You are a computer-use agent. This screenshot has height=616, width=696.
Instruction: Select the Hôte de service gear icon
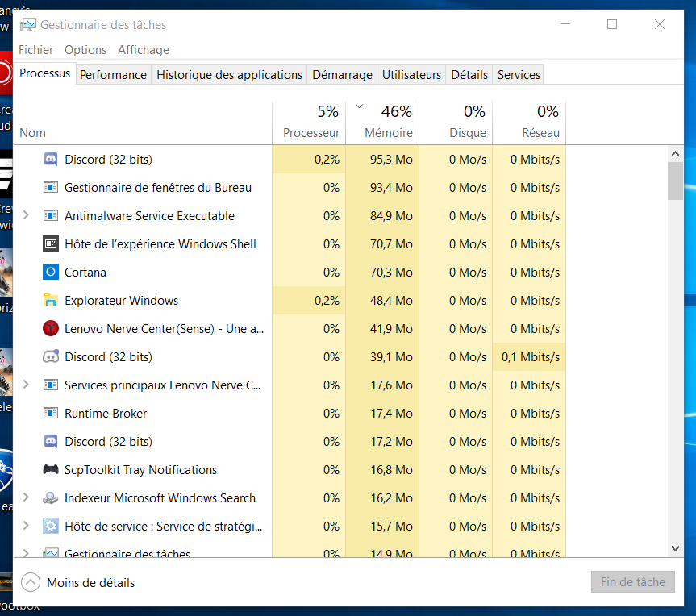click(51, 526)
